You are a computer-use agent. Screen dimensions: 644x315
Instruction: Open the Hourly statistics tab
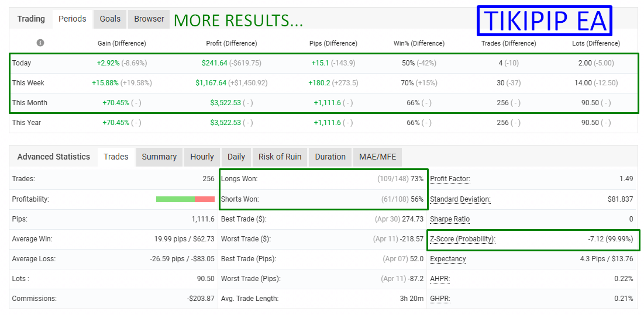pyautogui.click(x=202, y=157)
